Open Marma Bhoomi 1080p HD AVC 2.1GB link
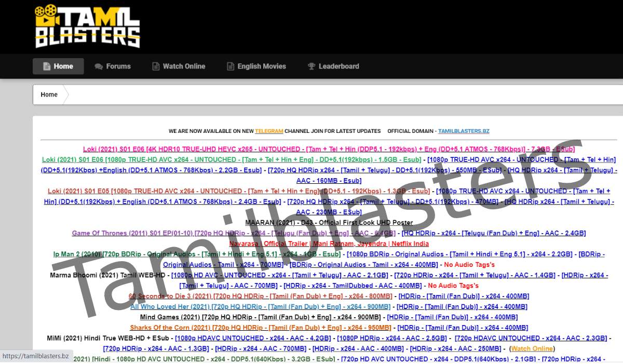This screenshot has height=364, width=623. [x=280, y=275]
